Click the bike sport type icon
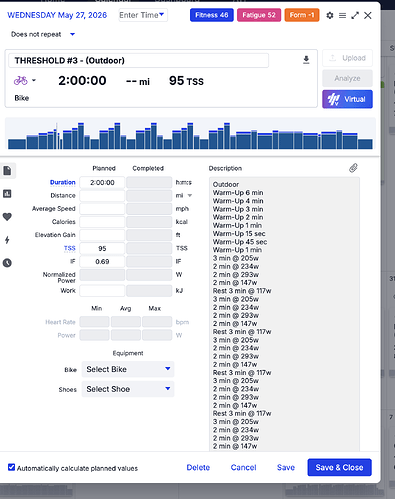This screenshot has width=395, height=499. [x=21, y=80]
